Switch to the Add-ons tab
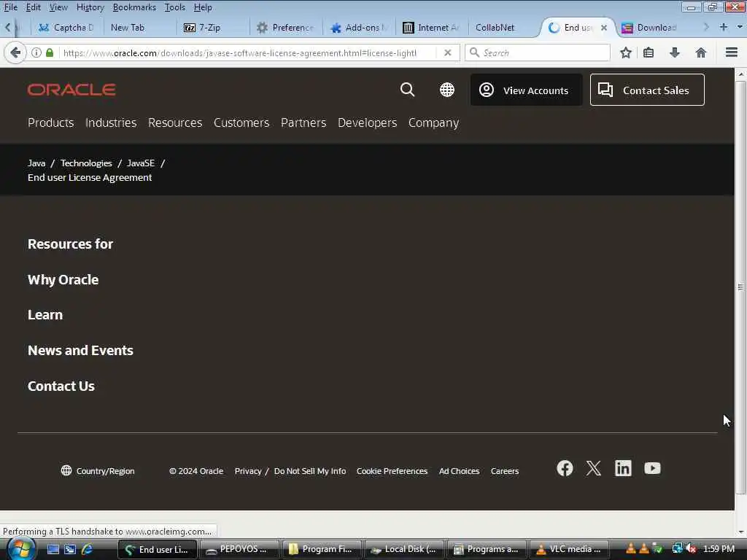747x560 pixels. tap(360, 28)
